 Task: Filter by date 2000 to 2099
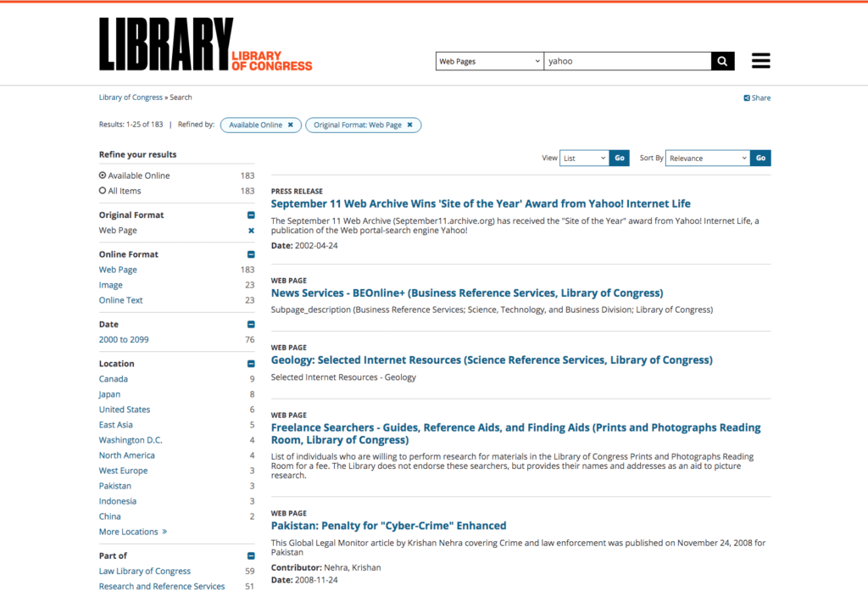coord(124,339)
